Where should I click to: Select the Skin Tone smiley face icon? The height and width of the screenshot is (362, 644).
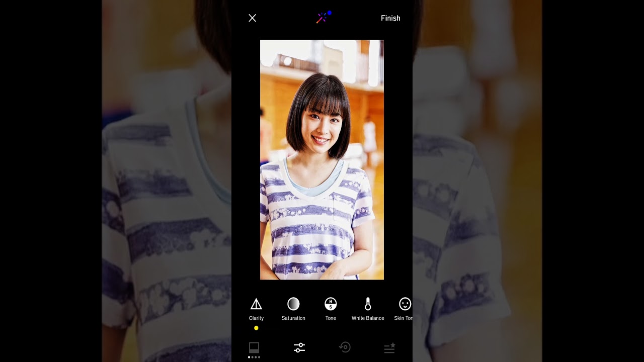click(x=405, y=304)
